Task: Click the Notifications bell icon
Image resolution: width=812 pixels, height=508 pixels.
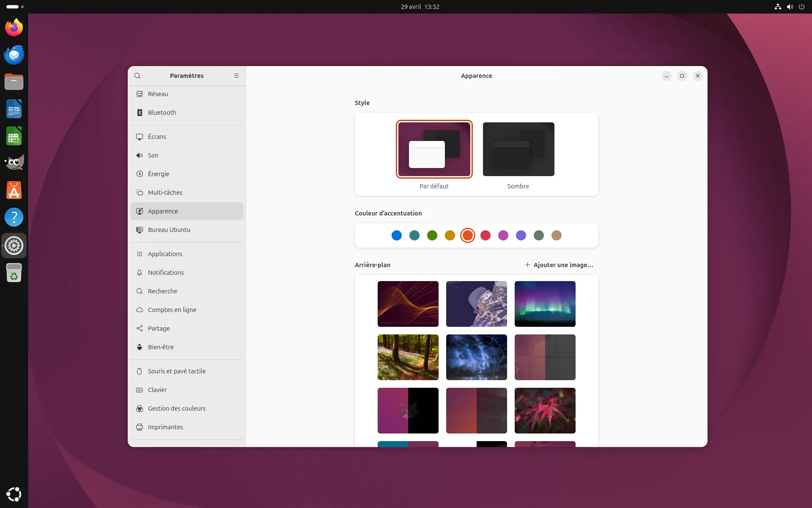Action: [140, 273]
